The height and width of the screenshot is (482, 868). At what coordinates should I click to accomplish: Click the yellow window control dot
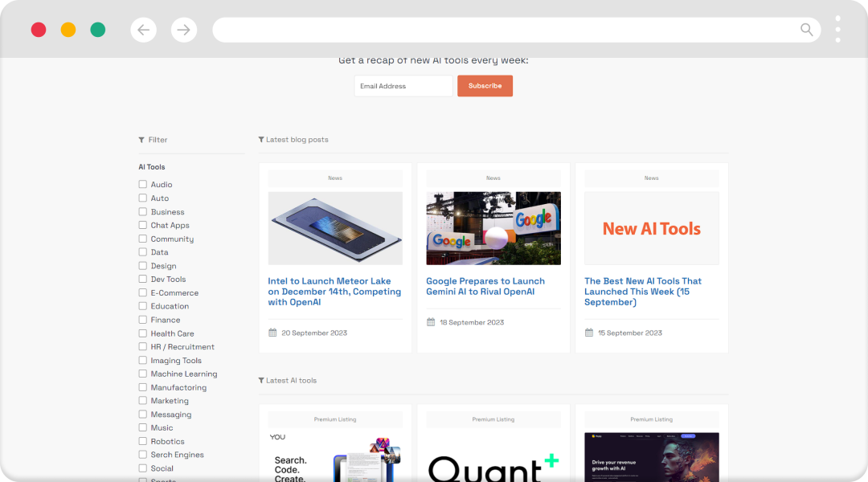click(68, 30)
